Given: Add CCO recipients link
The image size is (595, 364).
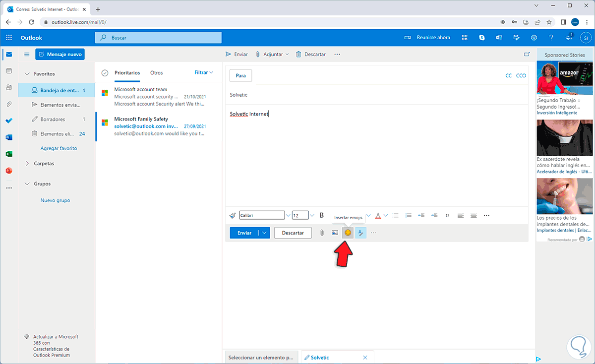Looking at the screenshot, I should tap(521, 76).
